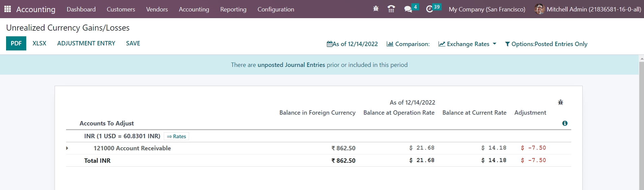Open the Exchange Rates dropdown
Image resolution: width=644 pixels, height=190 pixels.
tap(467, 44)
